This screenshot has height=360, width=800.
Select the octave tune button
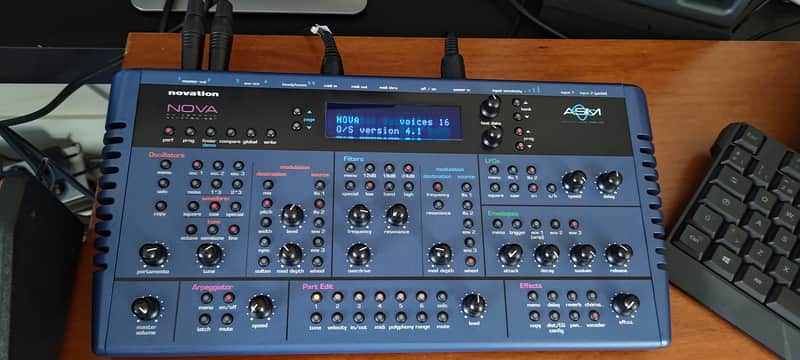pos(191,229)
